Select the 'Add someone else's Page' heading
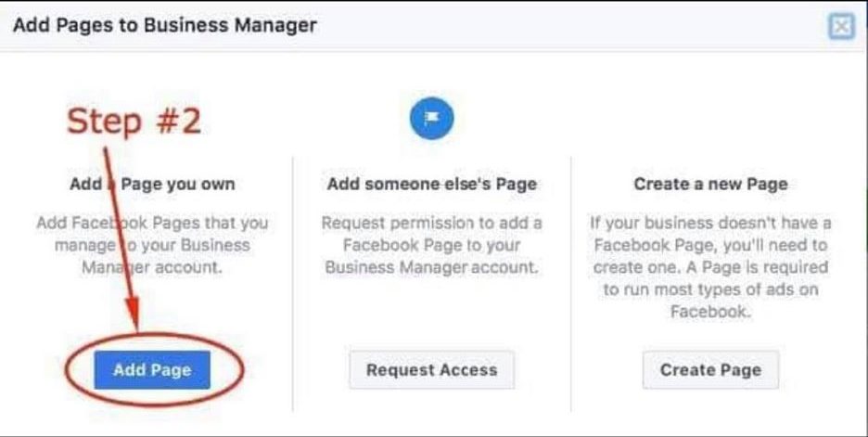Screen dimensions: 868x437 pos(432,184)
